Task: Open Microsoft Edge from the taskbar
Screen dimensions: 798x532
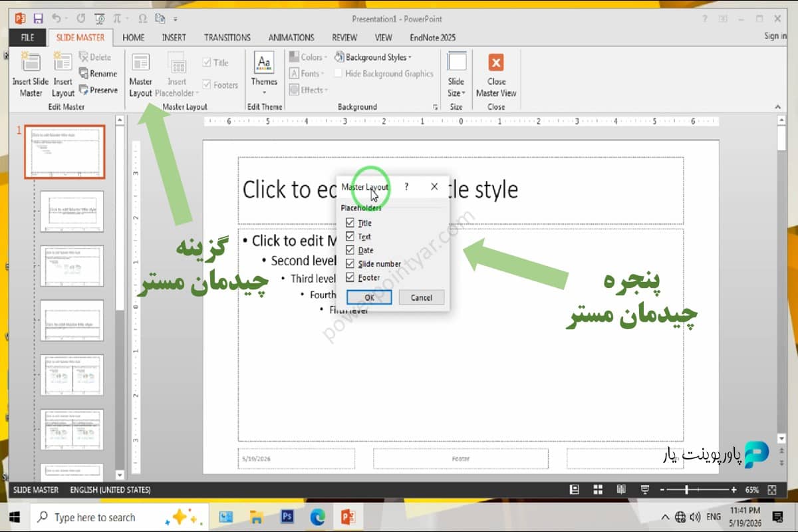Action: (x=317, y=517)
